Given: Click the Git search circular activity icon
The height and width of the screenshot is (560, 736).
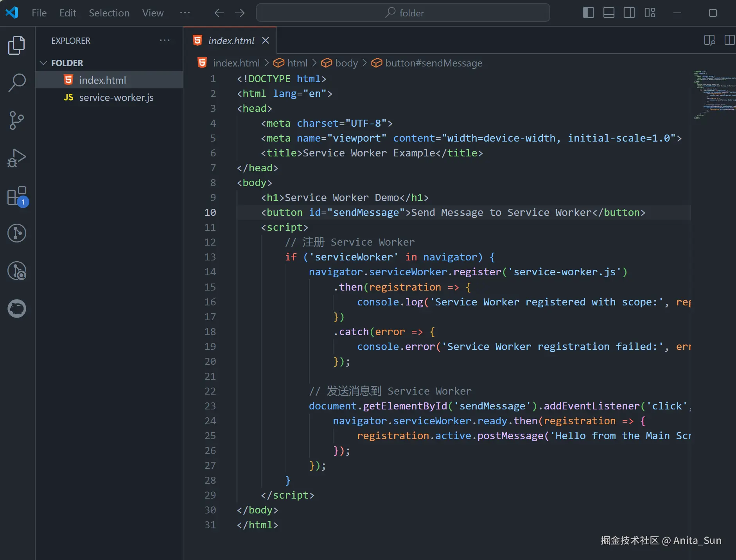Looking at the screenshot, I should pos(17,271).
